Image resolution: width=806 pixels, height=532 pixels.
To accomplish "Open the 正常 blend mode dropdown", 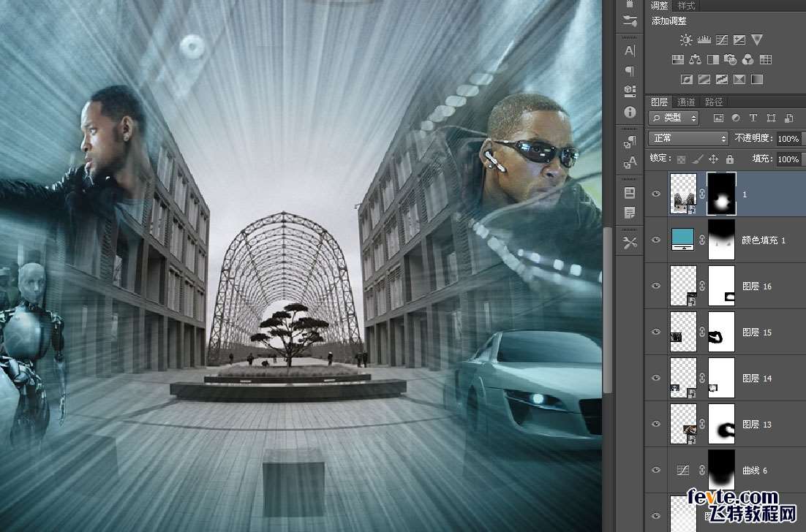I will 689,138.
